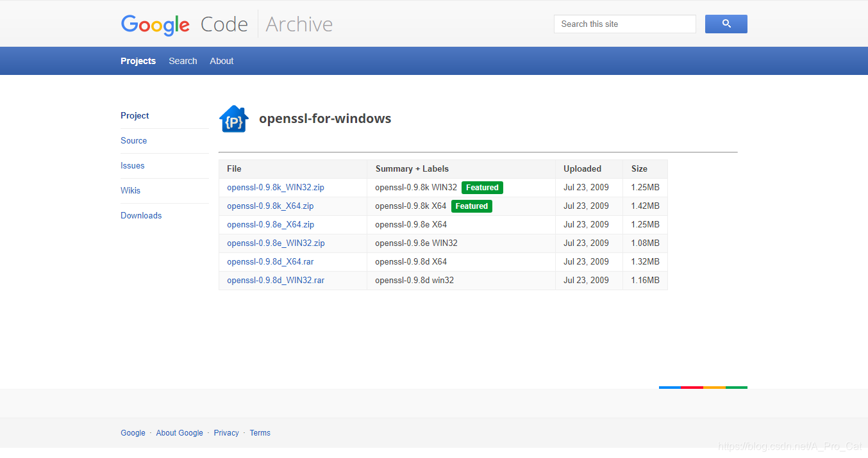This screenshot has height=458, width=868.
Task: Click the 1.16MB size cell
Action: click(x=646, y=281)
